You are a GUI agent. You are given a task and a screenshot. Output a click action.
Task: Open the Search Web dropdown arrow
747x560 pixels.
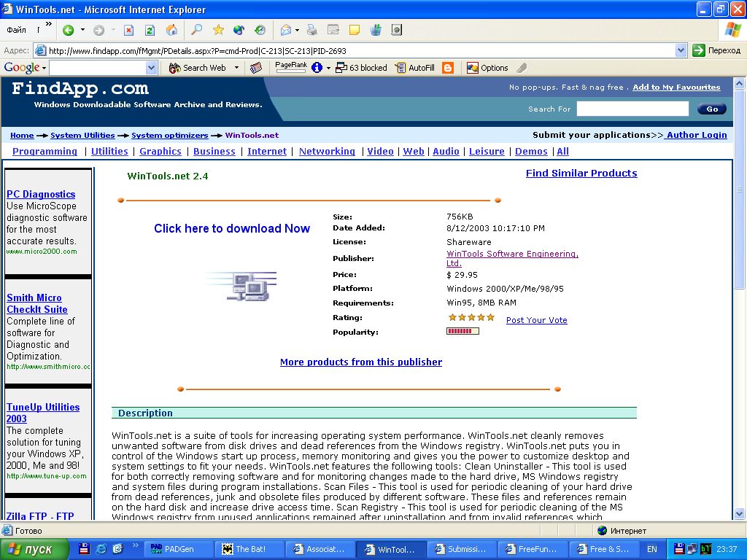(x=236, y=68)
